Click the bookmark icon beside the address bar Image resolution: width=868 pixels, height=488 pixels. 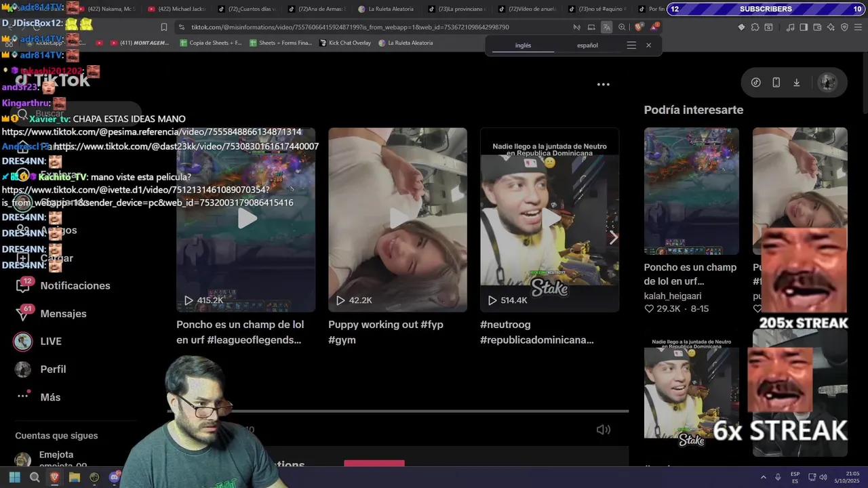(x=163, y=27)
